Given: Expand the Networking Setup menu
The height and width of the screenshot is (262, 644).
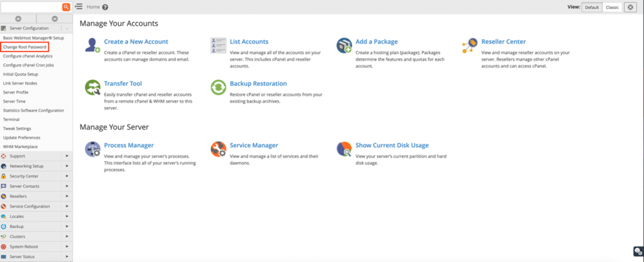Looking at the screenshot, I should (36, 166).
